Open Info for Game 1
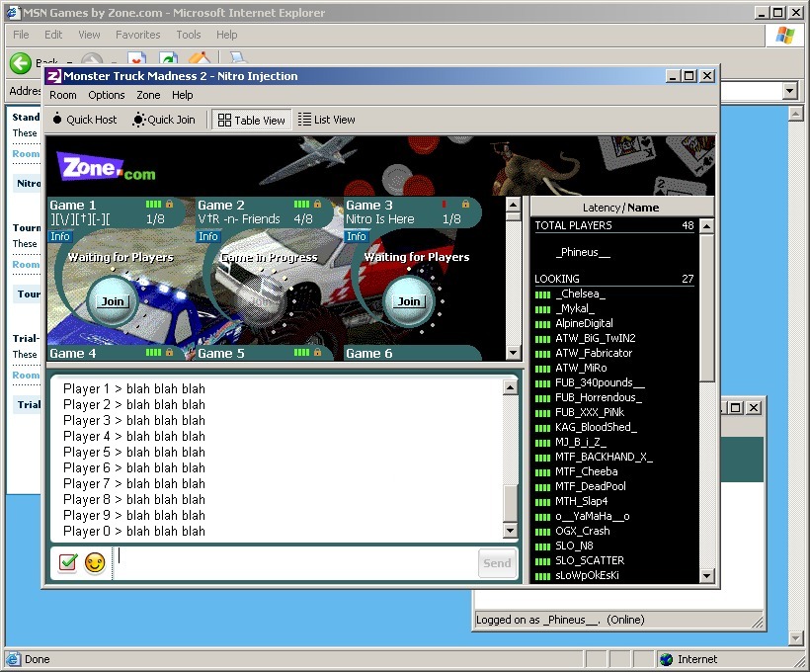The width and height of the screenshot is (810, 672). click(x=60, y=237)
